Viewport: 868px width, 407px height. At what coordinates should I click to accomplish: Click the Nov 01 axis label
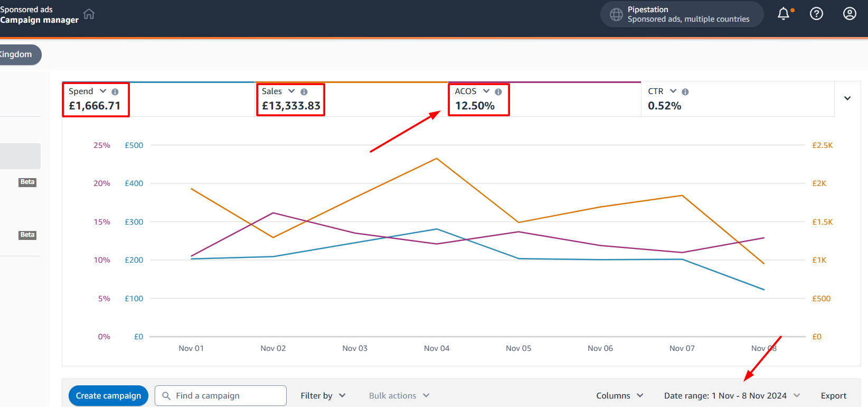191,348
